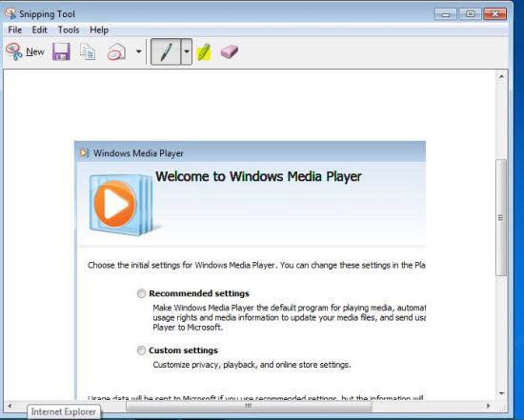524x420 pixels.
Task: Select Recommended settings radio button
Action: click(141, 293)
